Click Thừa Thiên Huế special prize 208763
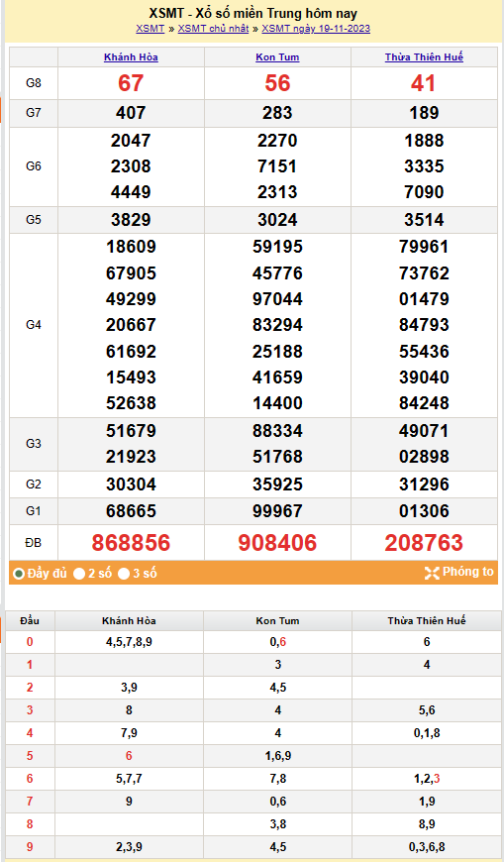The height and width of the screenshot is (862, 504). tap(425, 543)
